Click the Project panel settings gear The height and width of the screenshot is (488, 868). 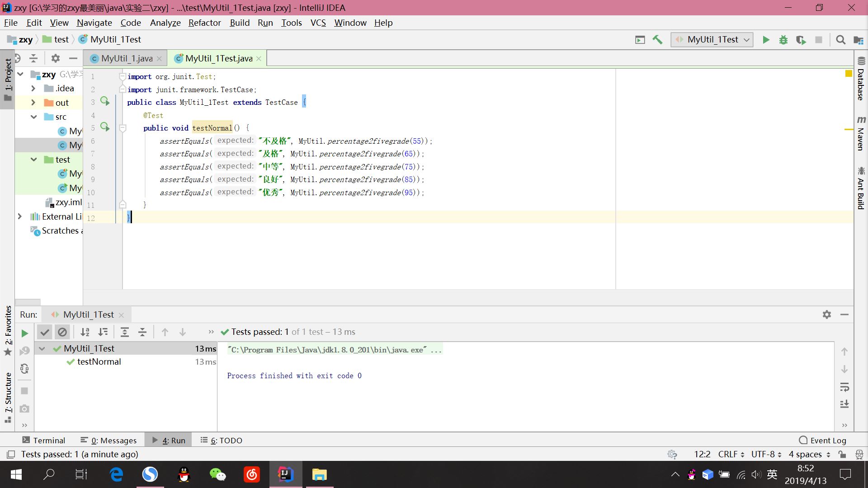point(56,58)
